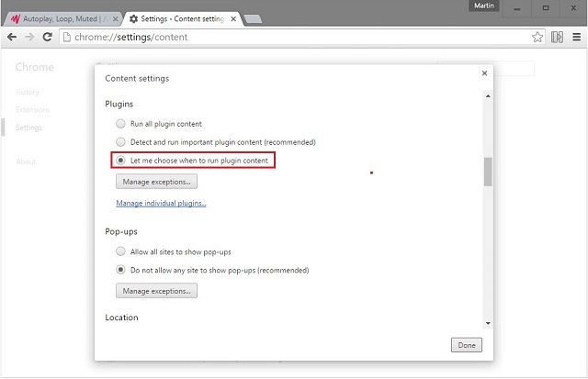Bookmark this page with the star icon
The height and width of the screenshot is (379, 588).
tap(537, 37)
